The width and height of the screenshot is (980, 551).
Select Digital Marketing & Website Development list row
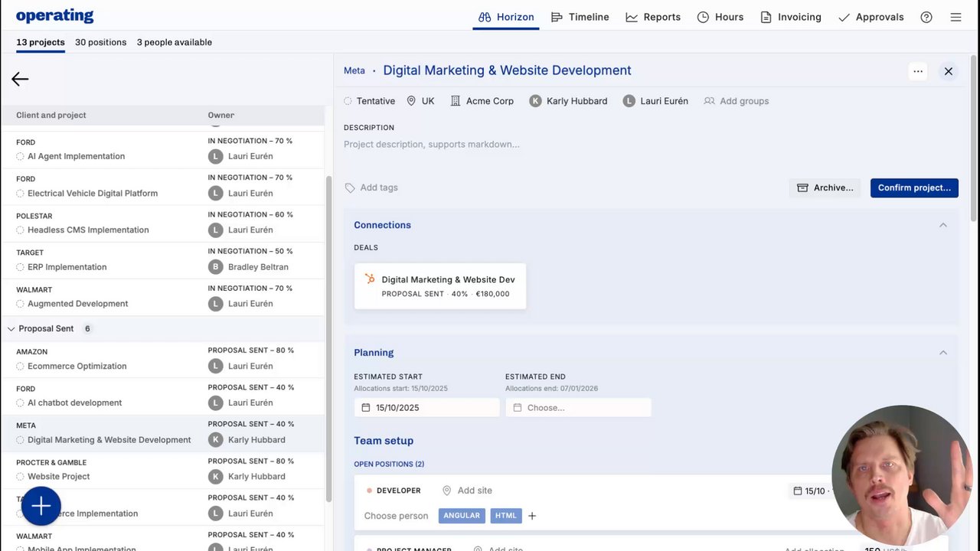point(162,433)
